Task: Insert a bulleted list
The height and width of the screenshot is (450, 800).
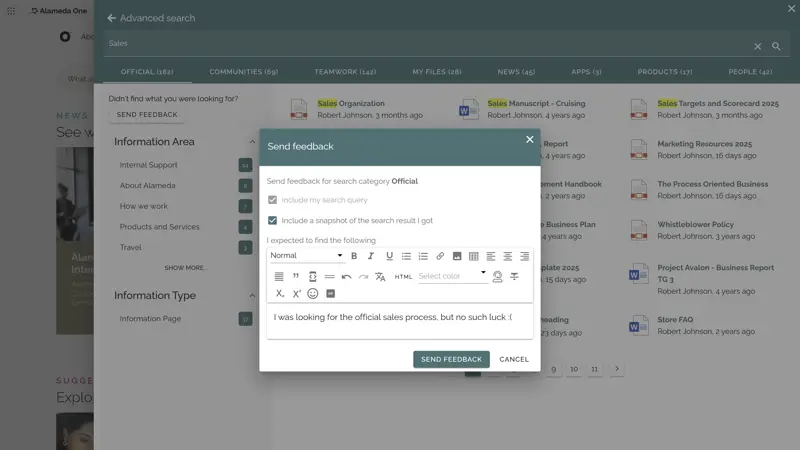Action: (x=406, y=256)
